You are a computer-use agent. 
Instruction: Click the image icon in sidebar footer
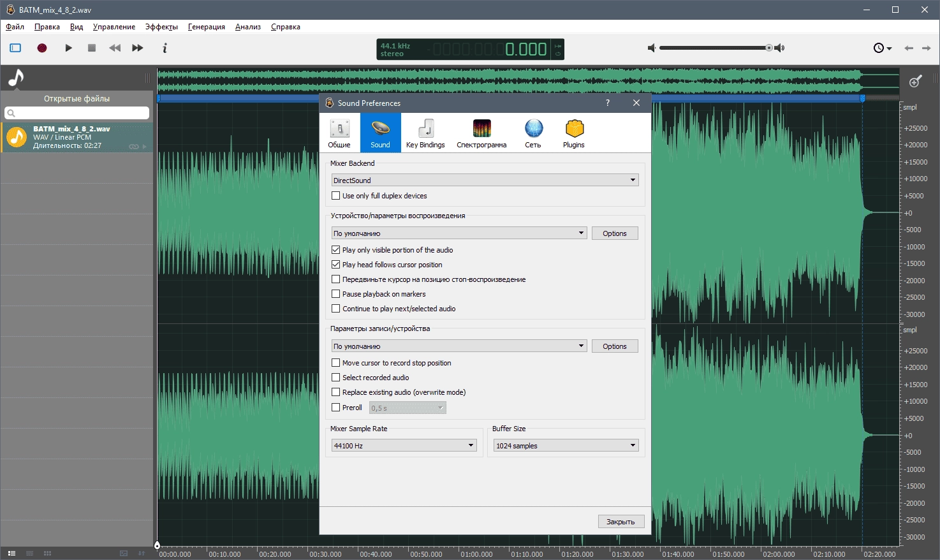click(x=124, y=553)
